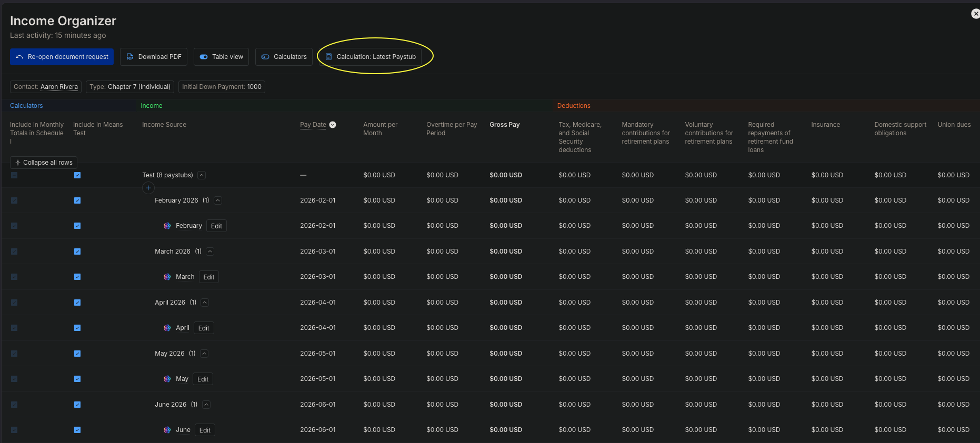Select the Income section header
Screen dimensions: 980x443
coord(152,106)
